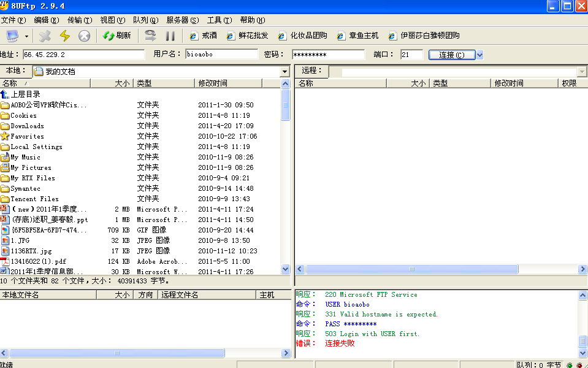The width and height of the screenshot is (588, 368).
Task: Click the log pane scroll up arrow
Action: (x=582, y=295)
